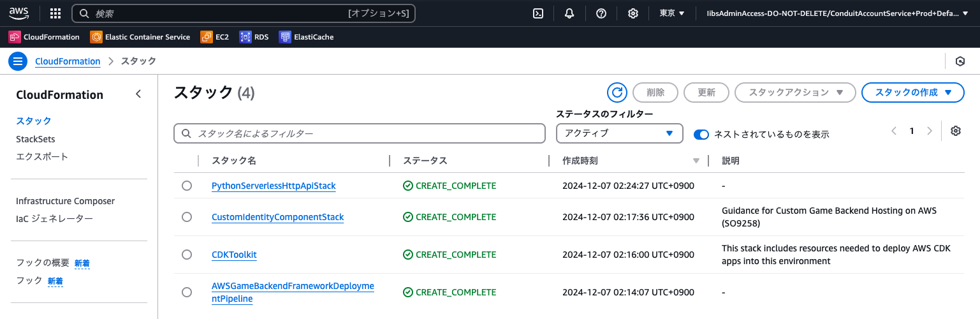Launch the CloudShell terminal icon
Screen dimensions: 980x319
click(538, 13)
